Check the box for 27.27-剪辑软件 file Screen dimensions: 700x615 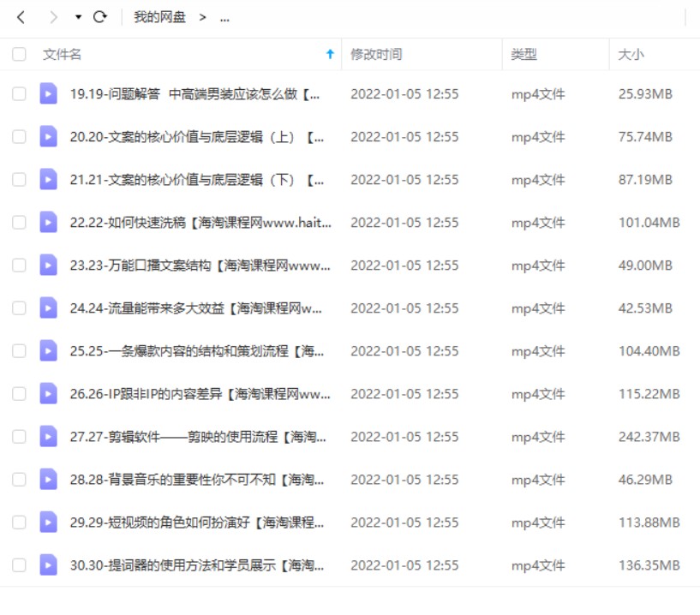[x=19, y=437]
